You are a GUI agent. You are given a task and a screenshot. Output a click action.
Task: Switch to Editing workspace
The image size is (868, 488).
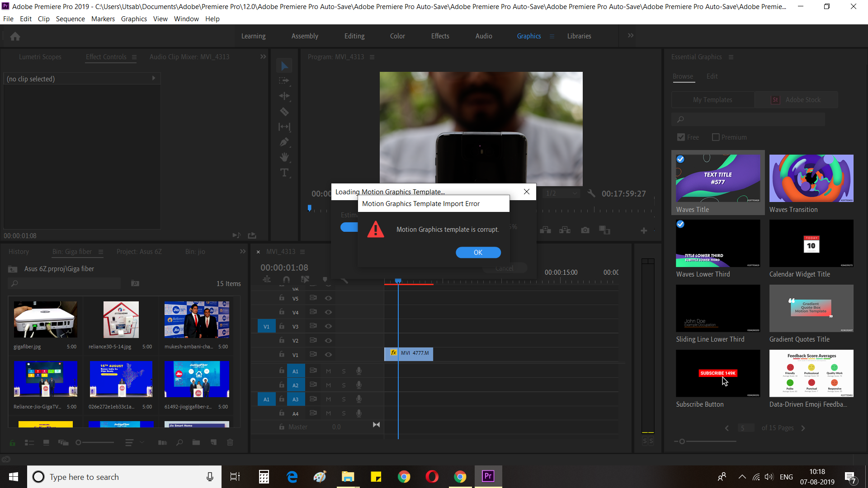tap(354, 36)
